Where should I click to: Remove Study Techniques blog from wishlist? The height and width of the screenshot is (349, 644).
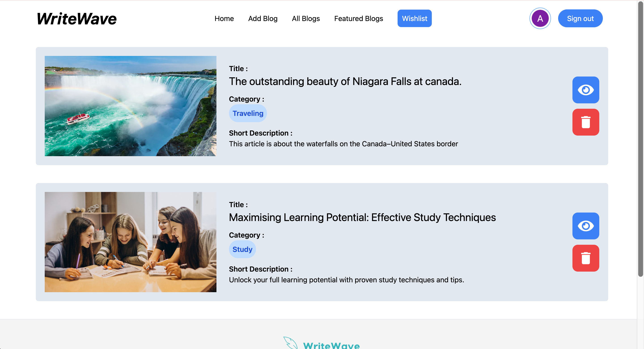pyautogui.click(x=585, y=258)
